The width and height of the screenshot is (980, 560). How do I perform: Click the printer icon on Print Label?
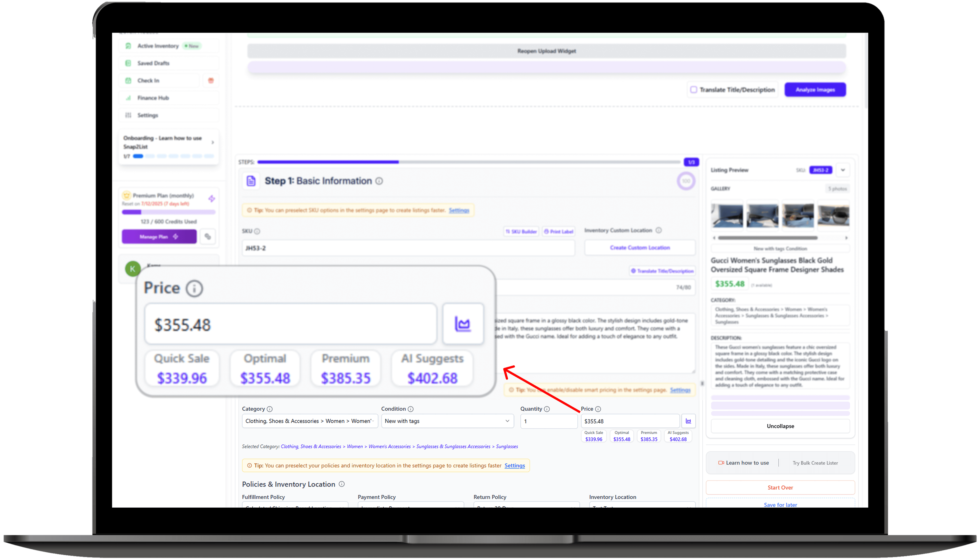[546, 231]
